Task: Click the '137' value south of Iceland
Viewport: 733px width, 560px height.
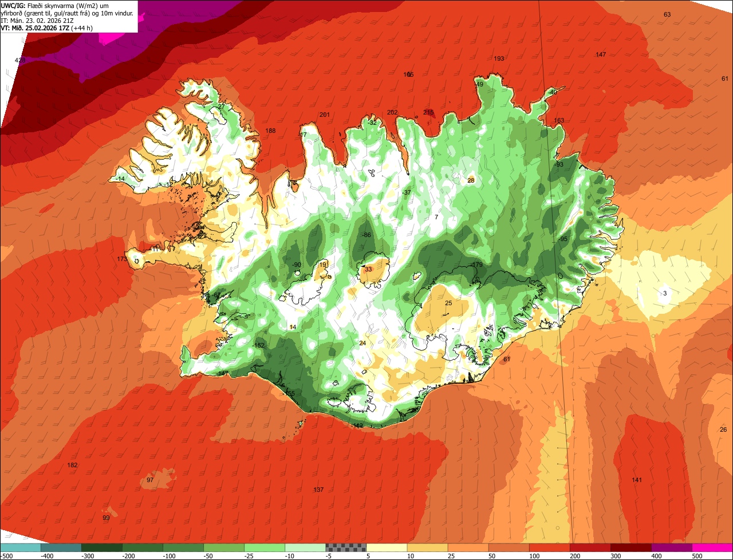Action: pyautogui.click(x=318, y=490)
